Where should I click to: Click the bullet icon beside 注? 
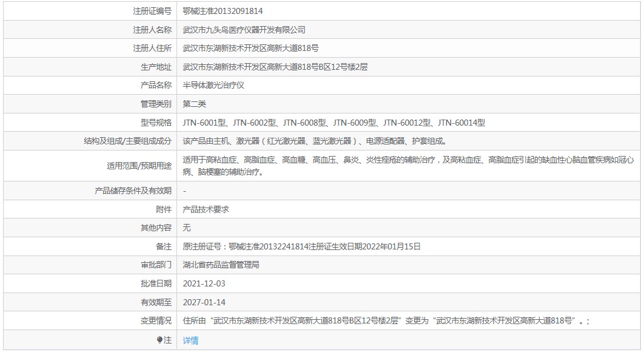coord(159,340)
